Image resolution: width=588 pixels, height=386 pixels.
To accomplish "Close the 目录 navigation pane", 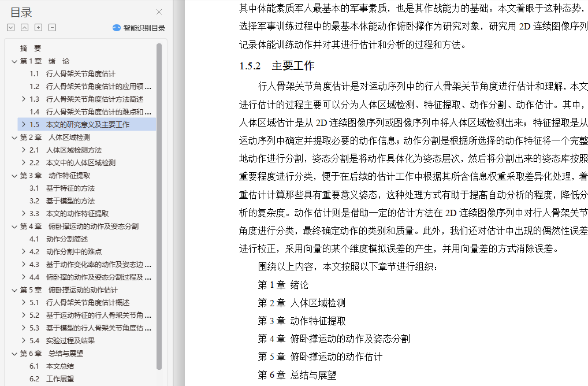I will (x=159, y=12).
